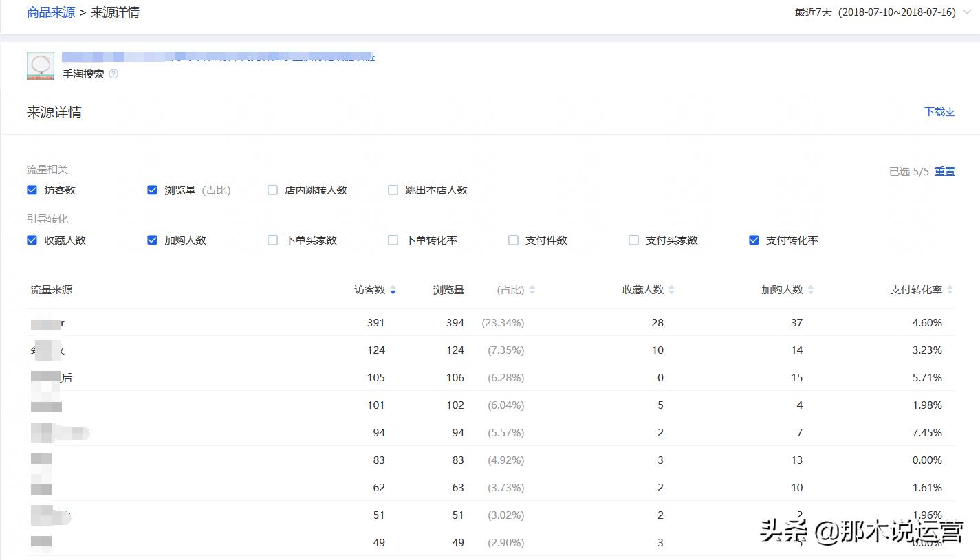Click the (7.35%) share value
The height and width of the screenshot is (560, 980).
pyautogui.click(x=506, y=350)
